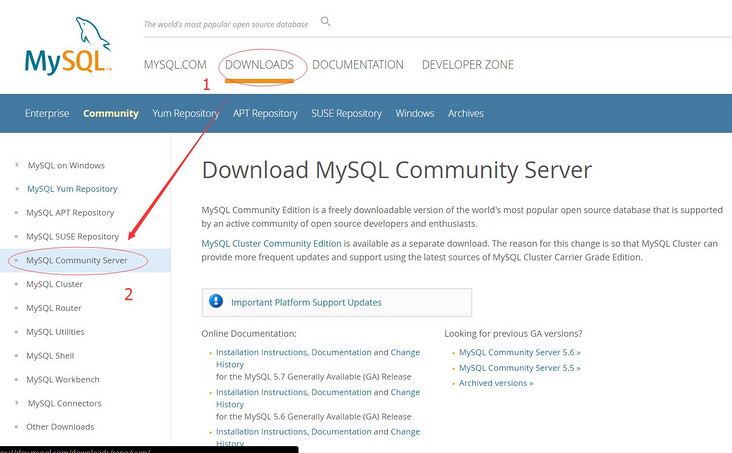
Task: Open the Archives tab in the blue bar
Action: [x=465, y=113]
